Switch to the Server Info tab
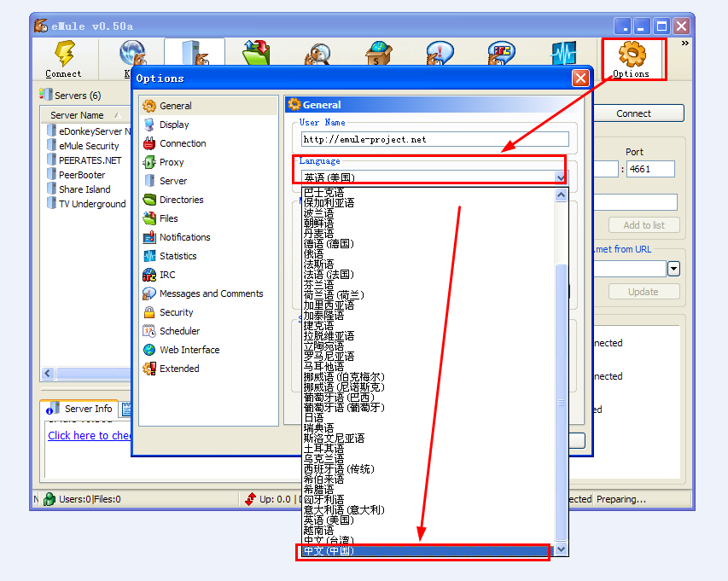The image size is (728, 581). click(x=87, y=409)
